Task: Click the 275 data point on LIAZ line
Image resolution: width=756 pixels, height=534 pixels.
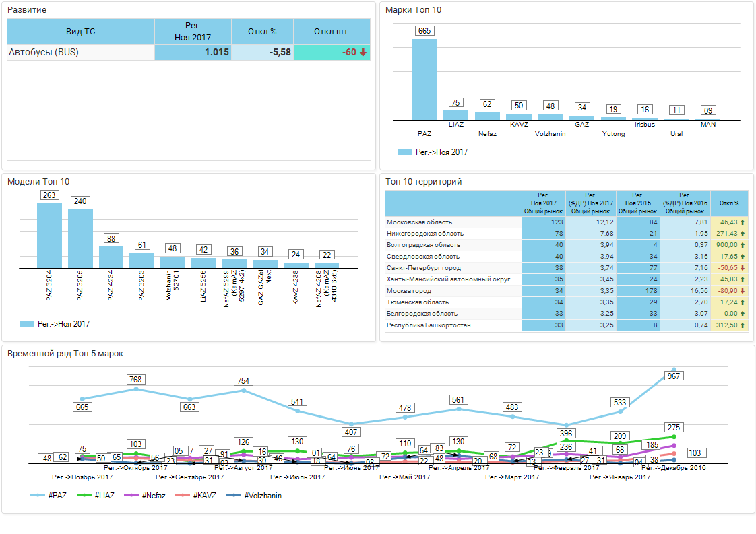Action: pos(674,437)
